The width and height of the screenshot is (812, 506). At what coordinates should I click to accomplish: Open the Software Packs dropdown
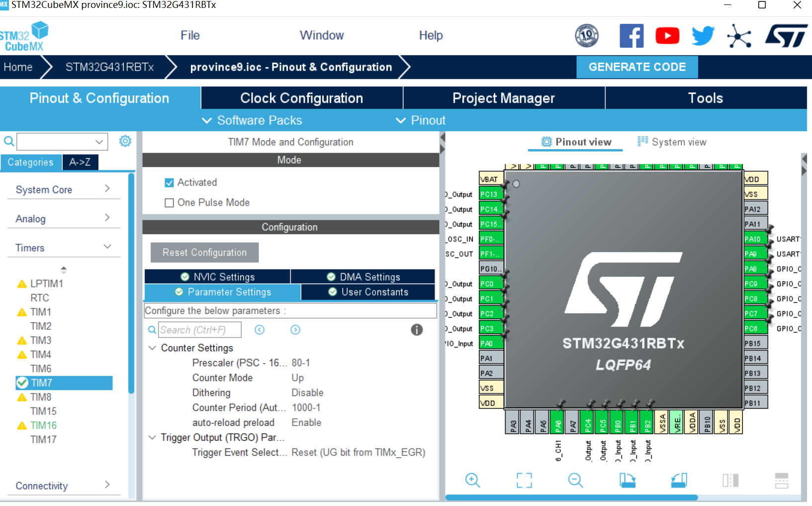(252, 120)
